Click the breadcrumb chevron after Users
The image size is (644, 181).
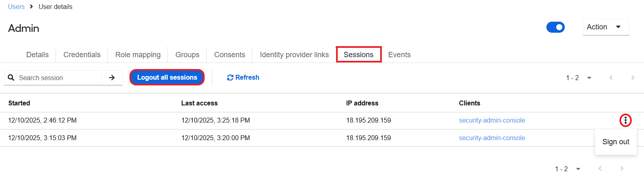(x=31, y=7)
